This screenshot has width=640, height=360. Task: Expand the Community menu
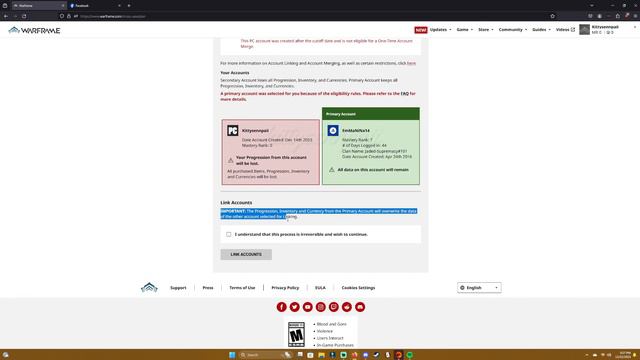pos(513,30)
